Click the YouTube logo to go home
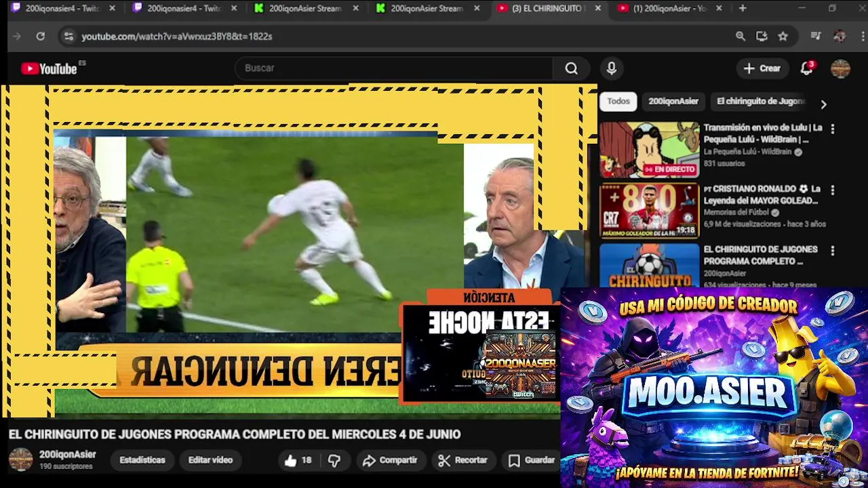 click(x=49, y=68)
